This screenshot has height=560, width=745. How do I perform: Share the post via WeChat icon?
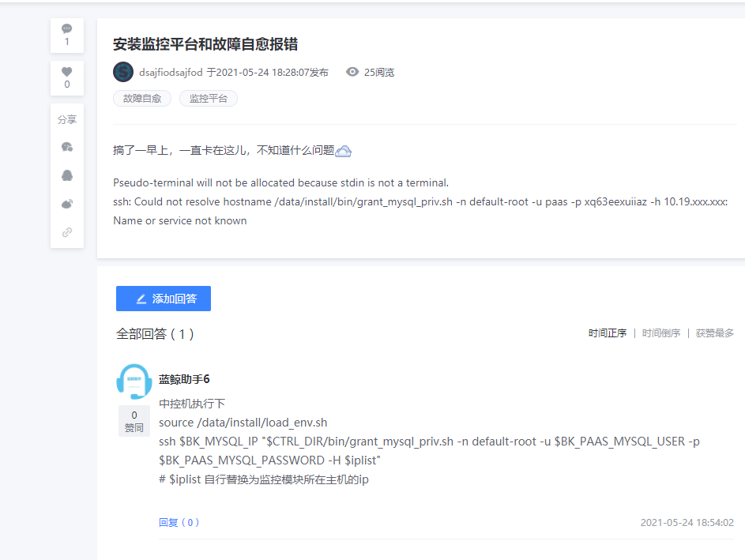click(67, 147)
